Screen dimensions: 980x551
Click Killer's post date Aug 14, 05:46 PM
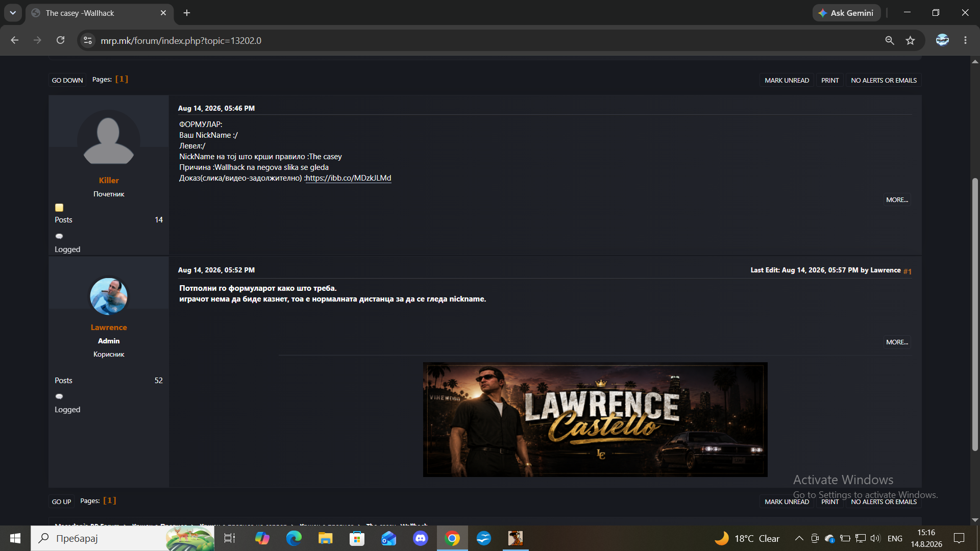[x=216, y=108]
